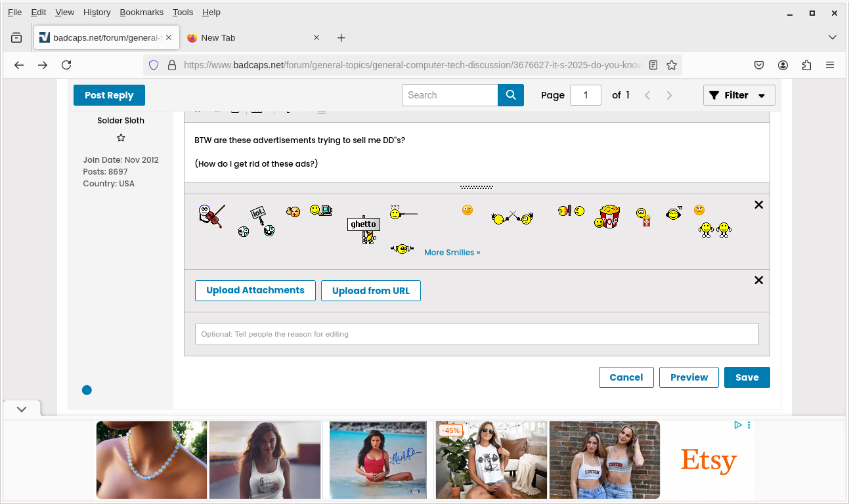Click the Post Reply button
The width and height of the screenshot is (849, 504).
point(109,95)
